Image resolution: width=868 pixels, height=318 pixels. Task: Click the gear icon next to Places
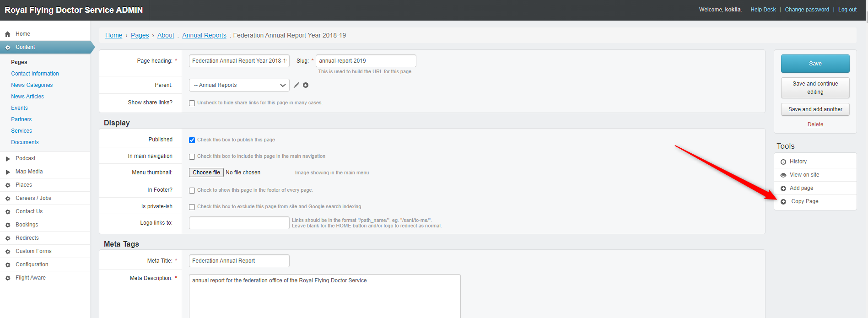(x=7, y=185)
